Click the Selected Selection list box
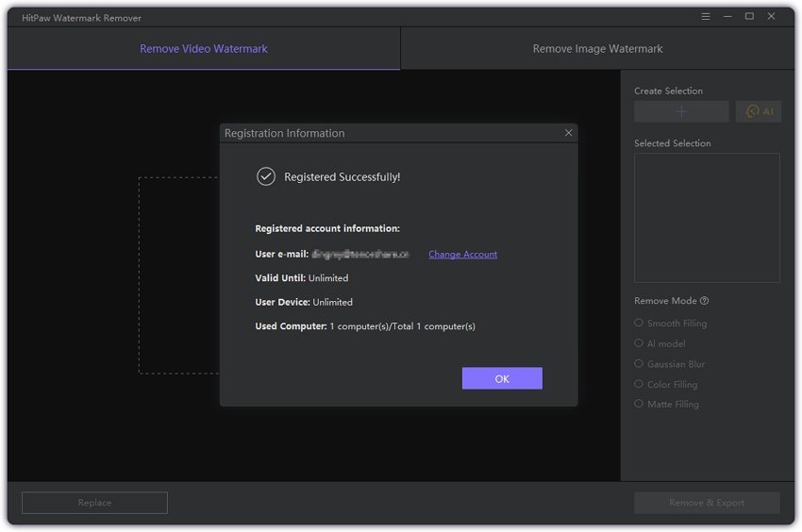 (x=707, y=217)
